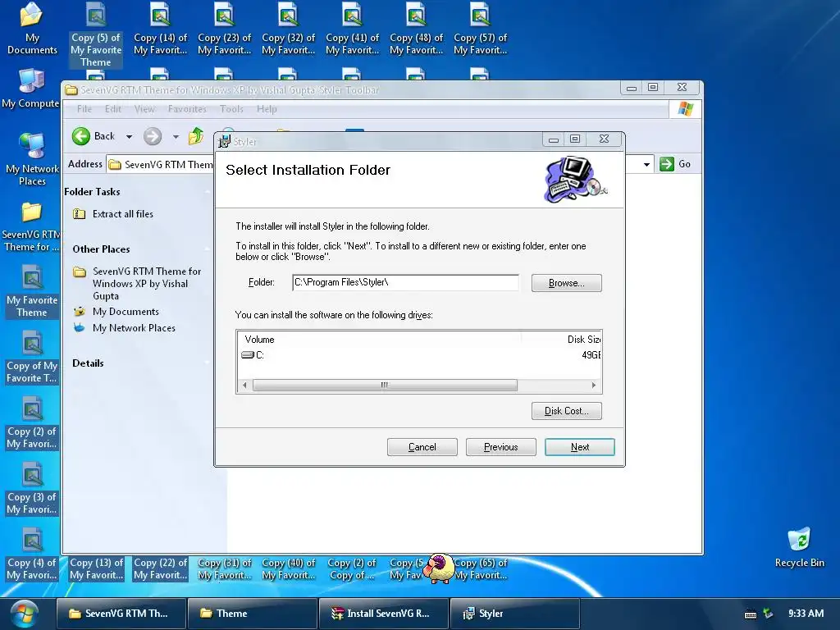840x630 pixels.
Task: Open the Browse folder dialog
Action: click(x=566, y=283)
